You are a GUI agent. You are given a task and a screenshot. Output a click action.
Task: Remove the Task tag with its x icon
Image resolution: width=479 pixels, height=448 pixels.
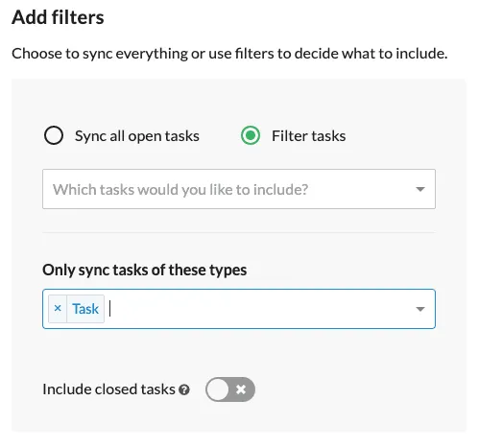58,309
